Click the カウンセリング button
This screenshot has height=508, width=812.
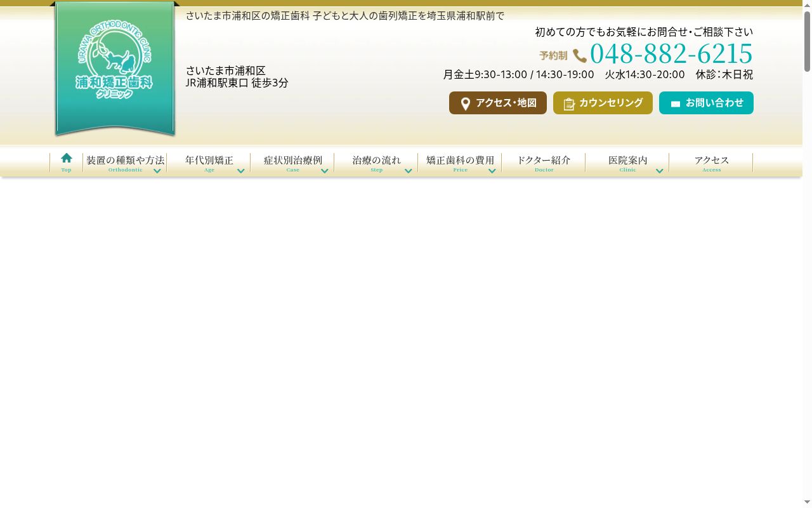click(x=603, y=103)
